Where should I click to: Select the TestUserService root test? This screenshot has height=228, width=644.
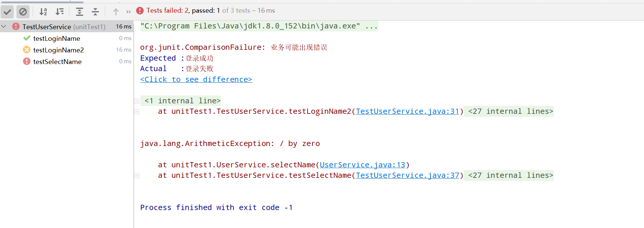coord(46,27)
